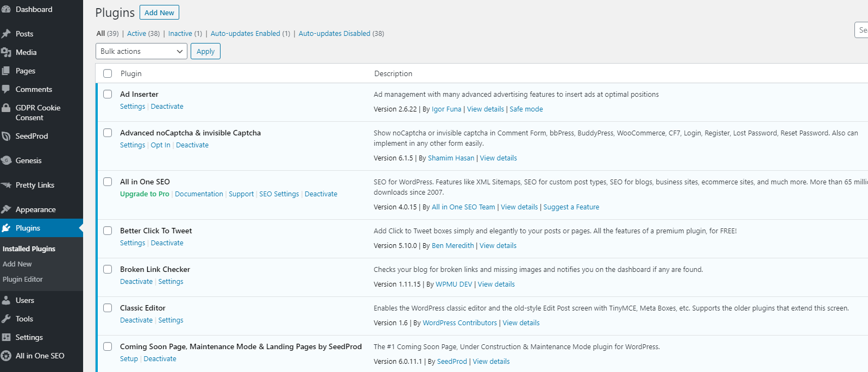
Task: Click Upgrade to Pro link
Action: [x=144, y=194]
